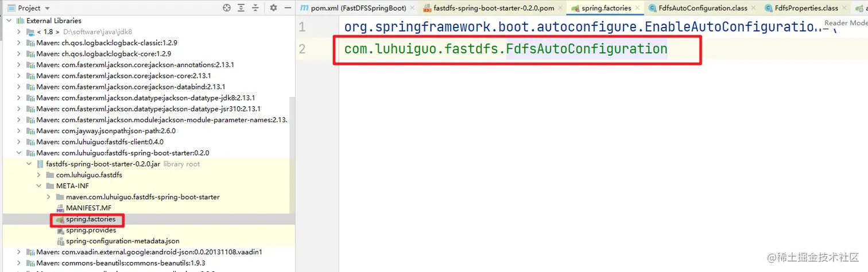The height and width of the screenshot is (272, 868).
Task: Open Project panel gear settings
Action: click(273, 8)
